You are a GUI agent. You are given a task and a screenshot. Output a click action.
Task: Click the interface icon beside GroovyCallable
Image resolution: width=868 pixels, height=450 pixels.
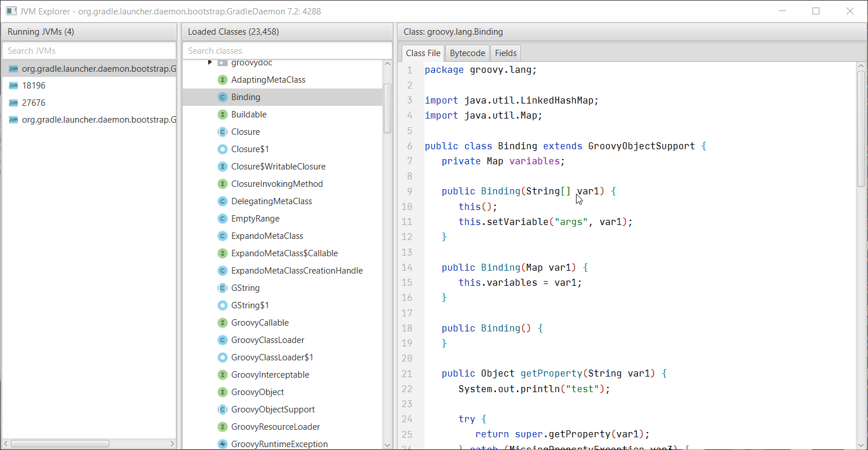[222, 323]
